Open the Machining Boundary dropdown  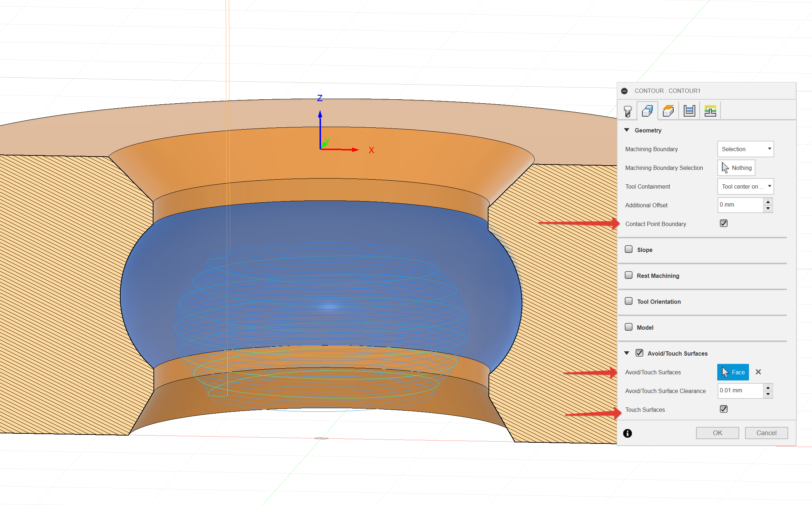pyautogui.click(x=745, y=149)
